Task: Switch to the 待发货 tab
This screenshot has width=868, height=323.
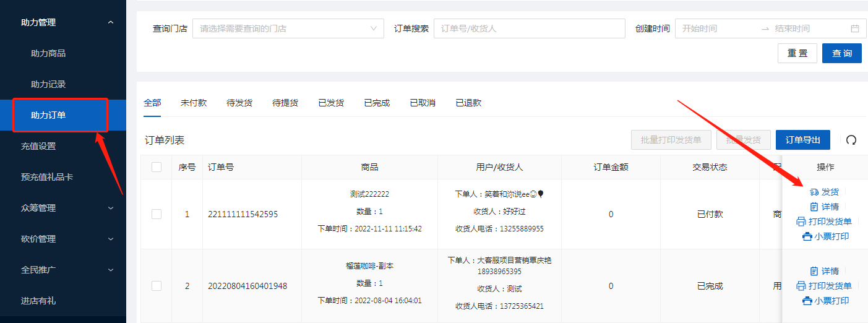Action: pyautogui.click(x=239, y=103)
